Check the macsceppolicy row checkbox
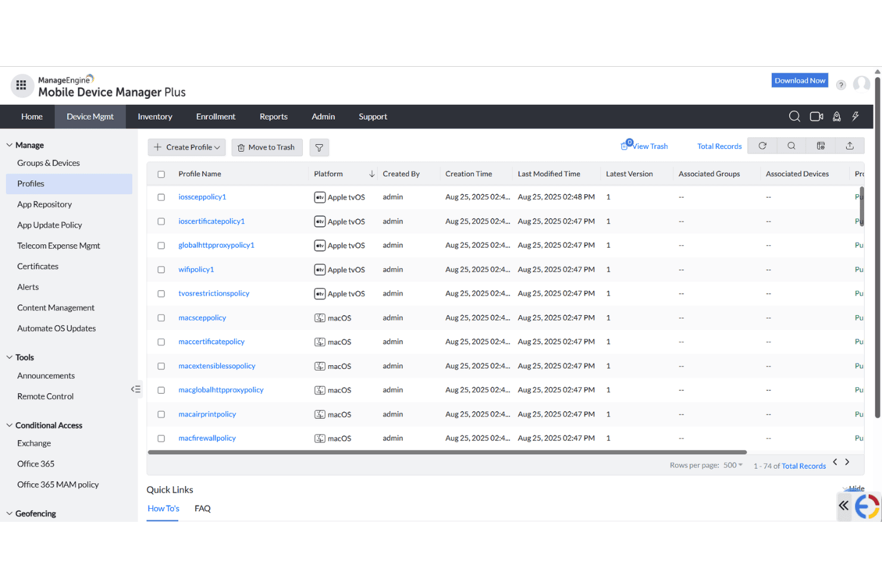Screen dimensions: 882x588 161,318
